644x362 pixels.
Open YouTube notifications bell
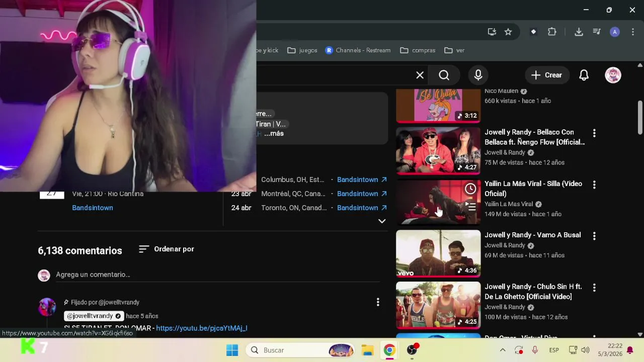point(584,75)
